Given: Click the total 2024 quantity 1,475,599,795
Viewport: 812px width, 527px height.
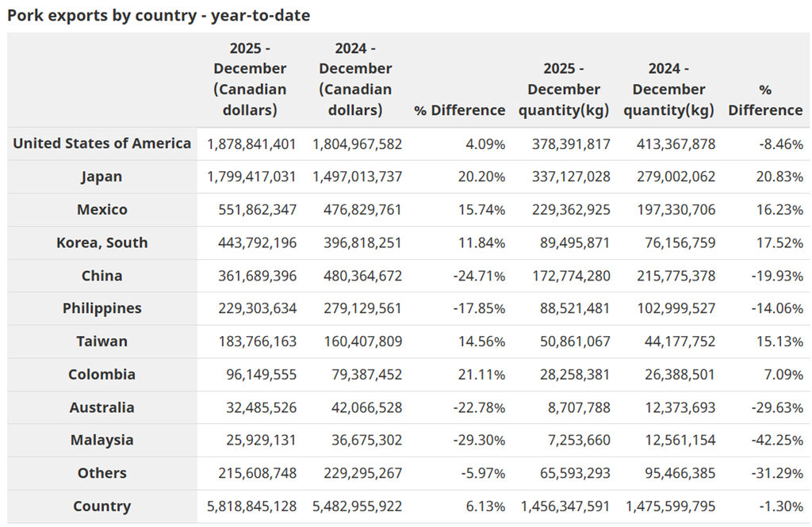Looking at the screenshot, I should click(670, 506).
